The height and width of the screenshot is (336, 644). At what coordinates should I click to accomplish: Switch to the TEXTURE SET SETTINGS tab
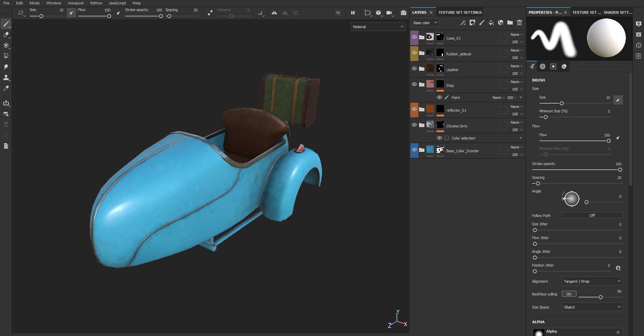tap(460, 12)
